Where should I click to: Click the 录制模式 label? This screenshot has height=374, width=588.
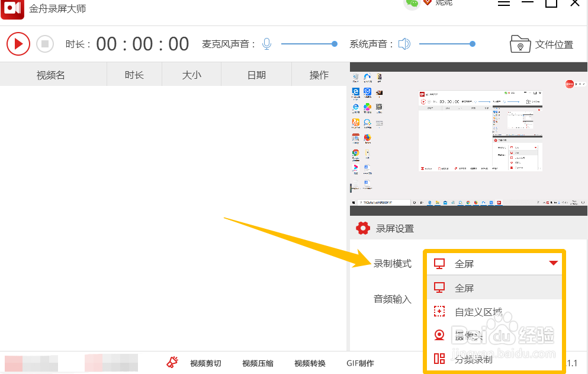click(x=393, y=264)
